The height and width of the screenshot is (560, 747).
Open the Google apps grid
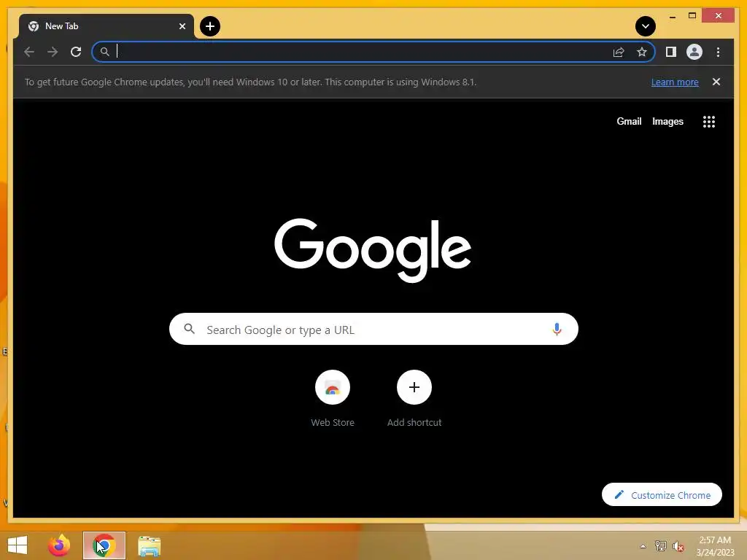click(x=709, y=122)
